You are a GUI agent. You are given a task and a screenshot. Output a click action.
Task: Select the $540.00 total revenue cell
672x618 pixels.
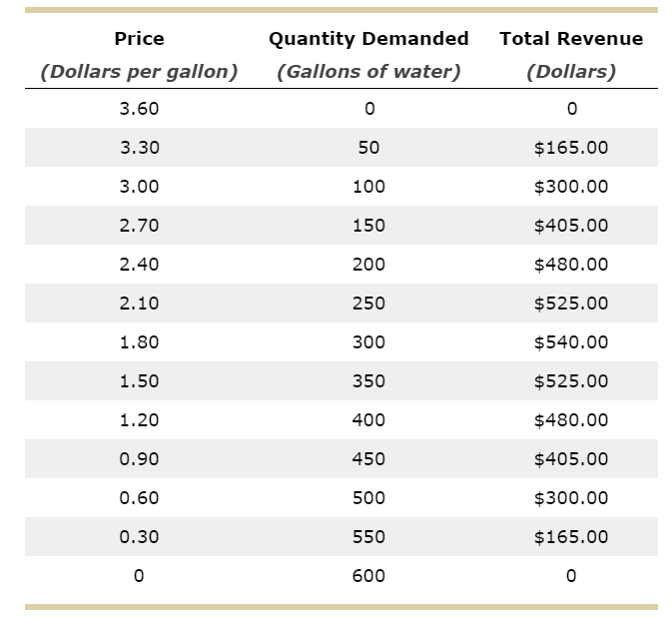(571, 342)
